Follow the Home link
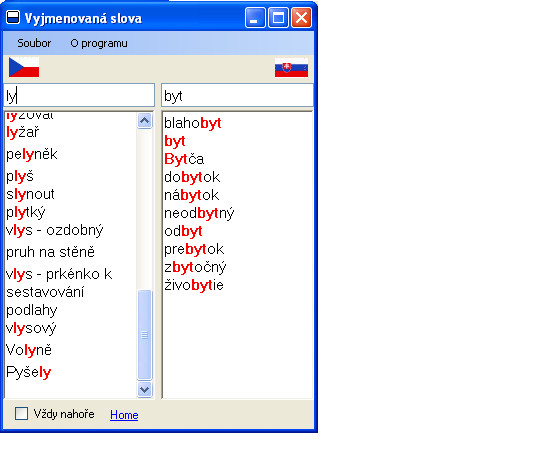The width and height of the screenshot is (556, 449). (x=124, y=415)
